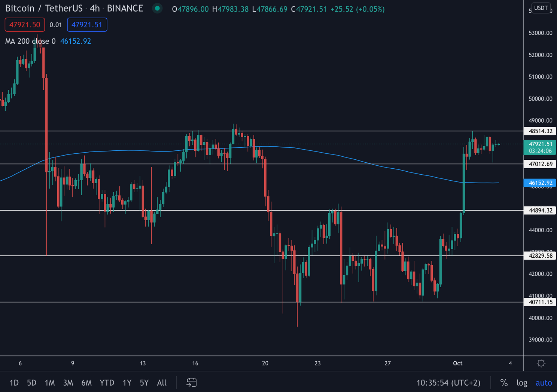The height and width of the screenshot is (392, 557).
Task: Click the Oct label on time axis
Action: point(457,363)
